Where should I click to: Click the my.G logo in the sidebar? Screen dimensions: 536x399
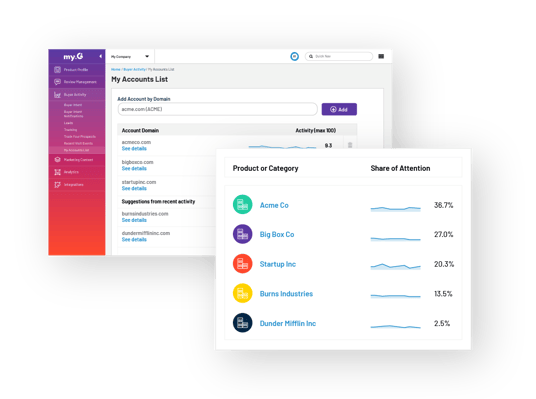[x=73, y=56]
